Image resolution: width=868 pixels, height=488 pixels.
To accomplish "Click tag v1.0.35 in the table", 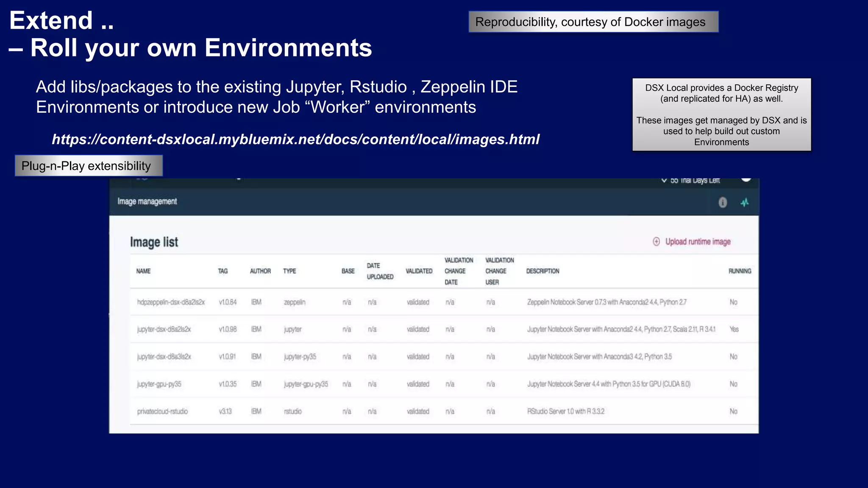I will tap(228, 384).
